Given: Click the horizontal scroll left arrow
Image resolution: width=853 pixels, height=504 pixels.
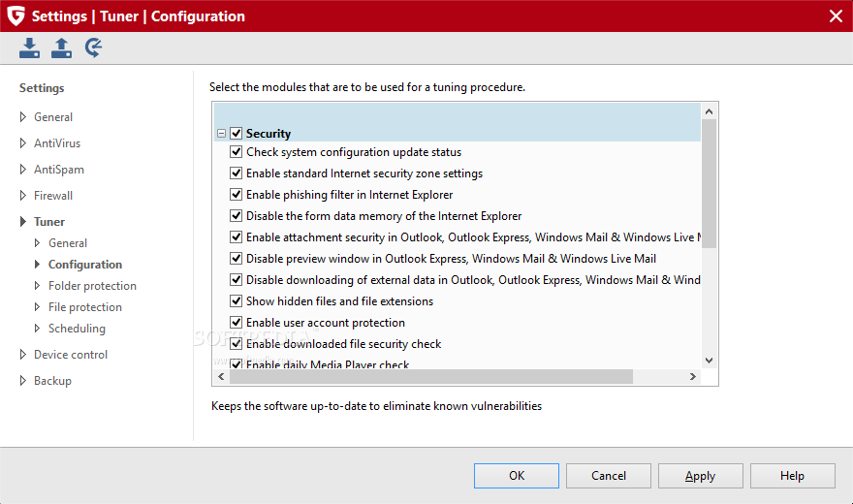Looking at the screenshot, I should 221,376.
